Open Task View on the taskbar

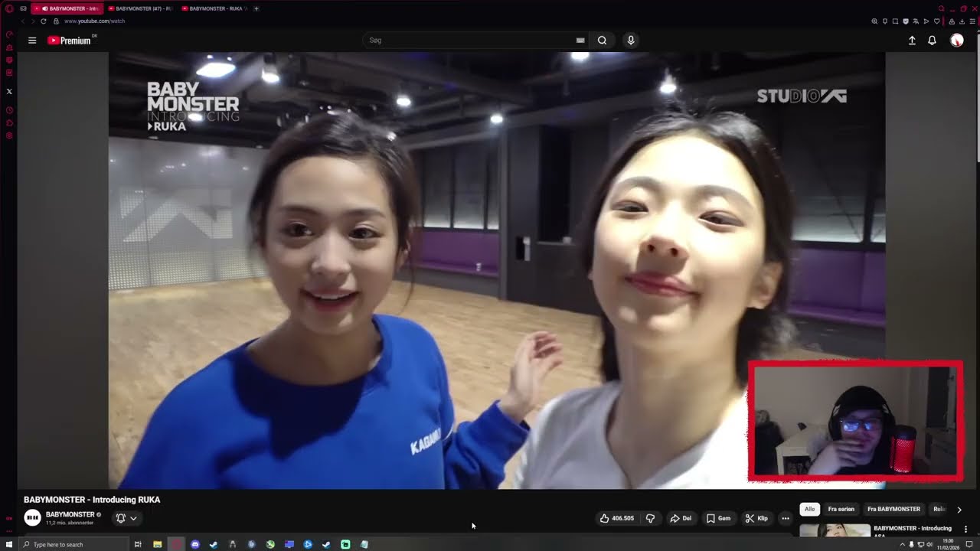[x=138, y=544]
